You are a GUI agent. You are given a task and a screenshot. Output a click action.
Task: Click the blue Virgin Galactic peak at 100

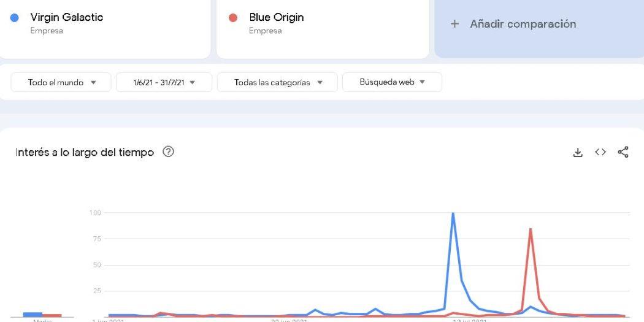click(453, 213)
